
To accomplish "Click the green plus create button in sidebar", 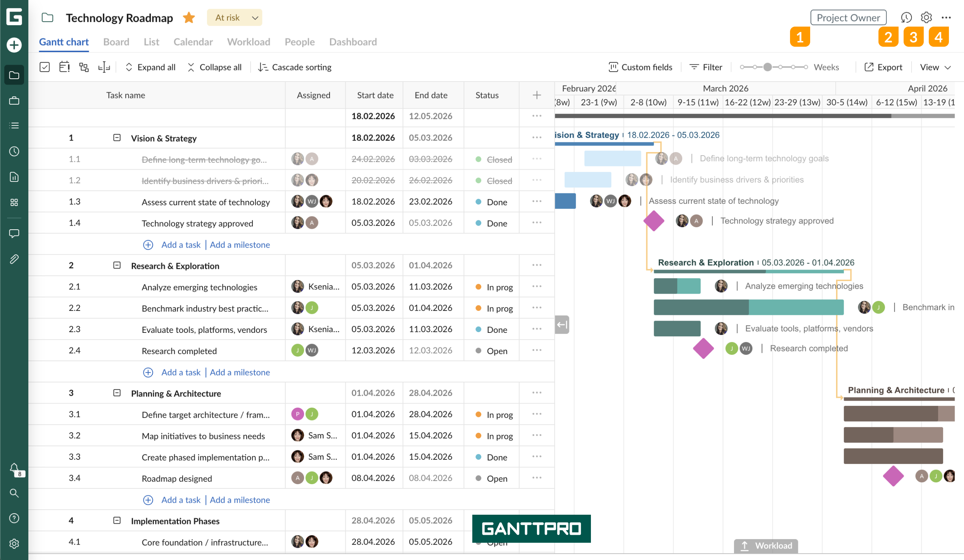I will pyautogui.click(x=14, y=45).
